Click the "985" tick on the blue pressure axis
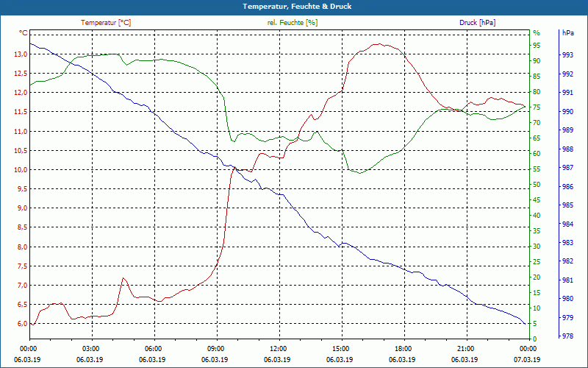The image size is (588, 368). (x=567, y=205)
